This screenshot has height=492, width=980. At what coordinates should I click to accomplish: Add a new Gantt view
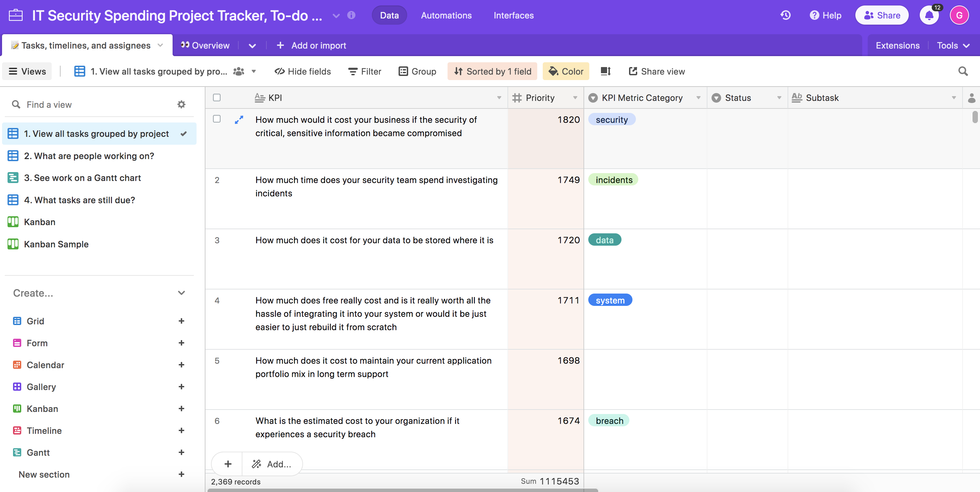click(181, 452)
